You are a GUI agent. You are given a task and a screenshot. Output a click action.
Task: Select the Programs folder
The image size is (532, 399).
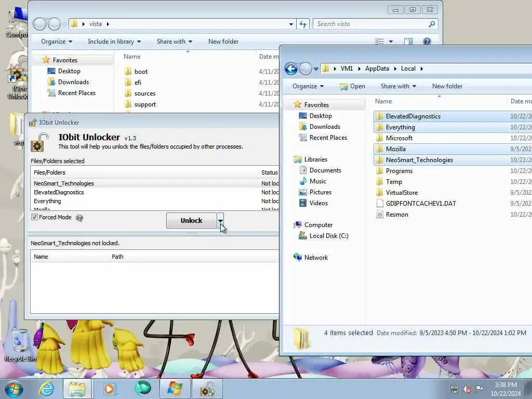tap(399, 170)
